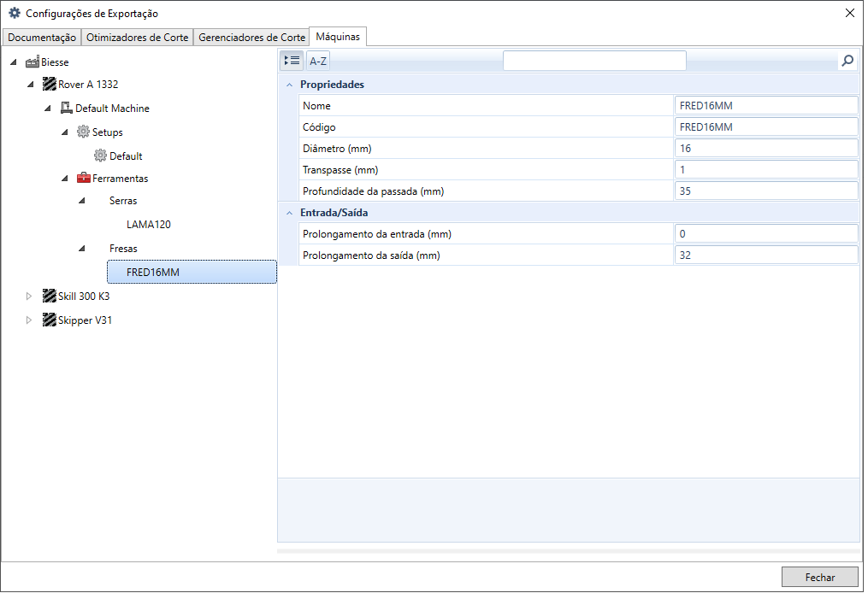Edit the Código field value
Image resolution: width=868 pixels, height=599 pixels.
click(766, 127)
